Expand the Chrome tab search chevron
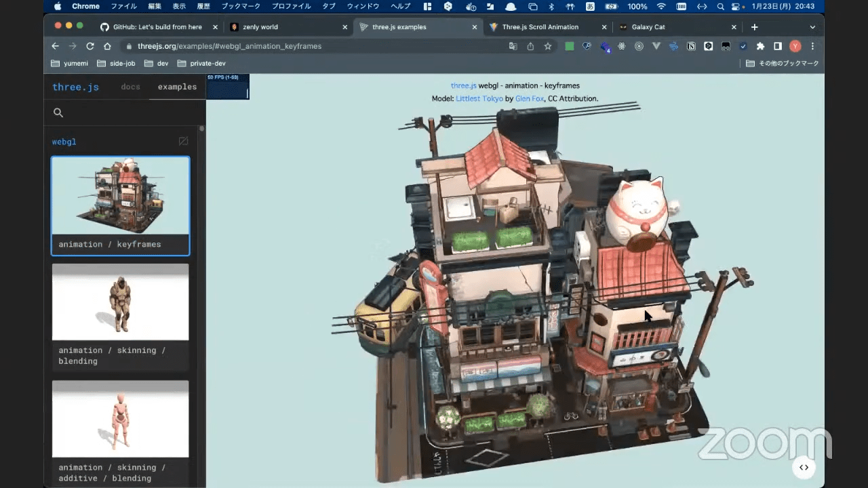The image size is (868, 488). (x=812, y=27)
